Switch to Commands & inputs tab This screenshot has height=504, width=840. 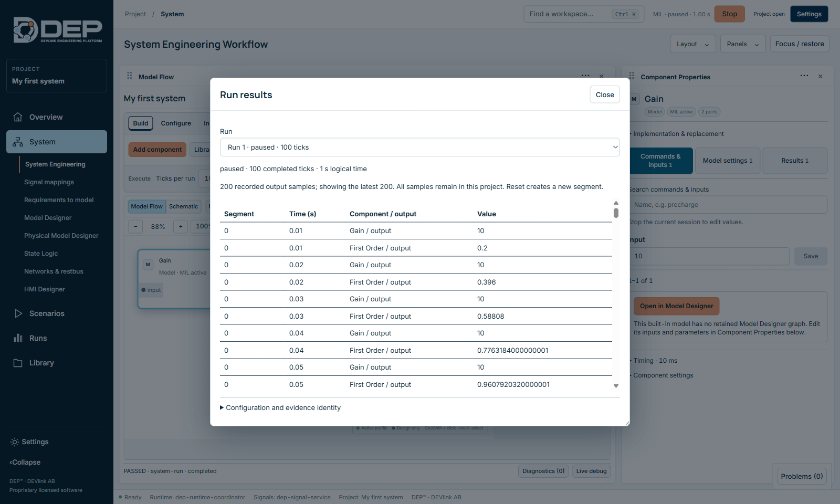[x=661, y=161]
